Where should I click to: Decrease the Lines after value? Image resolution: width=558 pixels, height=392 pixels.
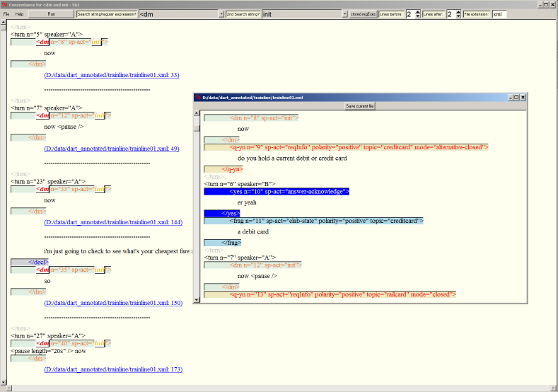[x=458, y=16]
